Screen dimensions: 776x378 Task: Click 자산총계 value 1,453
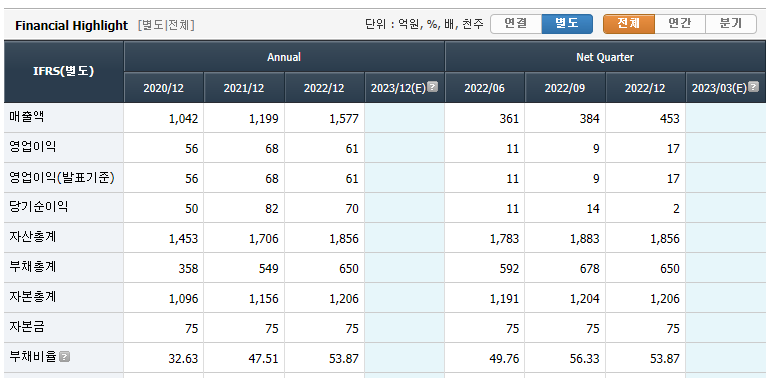coord(183,239)
